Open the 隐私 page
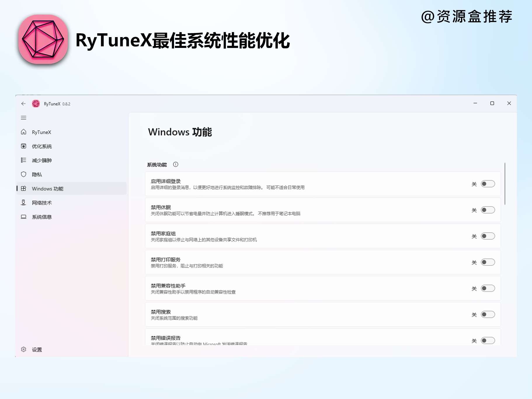This screenshot has height=399, width=532. (x=72, y=174)
